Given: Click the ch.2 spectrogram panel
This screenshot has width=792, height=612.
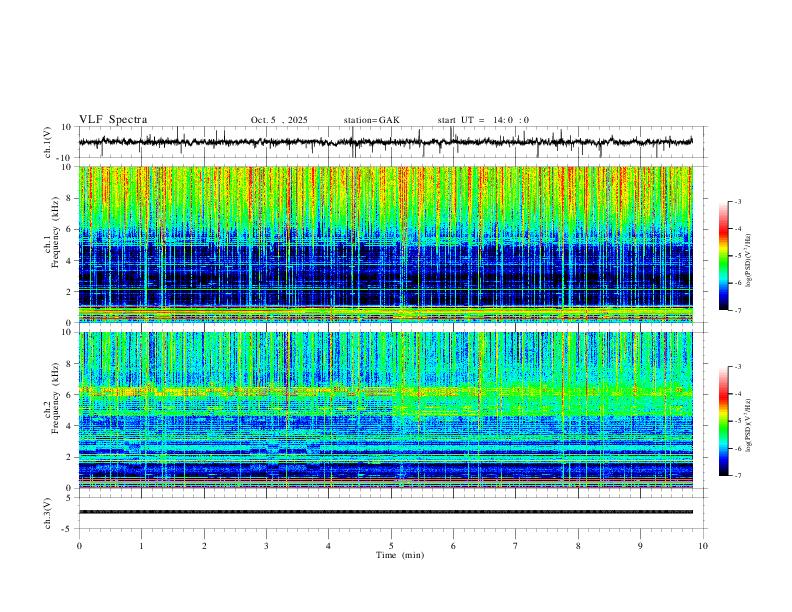Looking at the screenshot, I should [386, 410].
